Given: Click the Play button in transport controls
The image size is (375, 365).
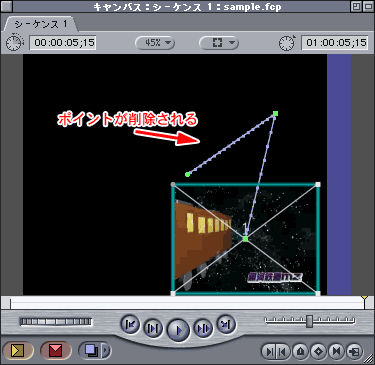Looking at the screenshot, I should point(178,330).
